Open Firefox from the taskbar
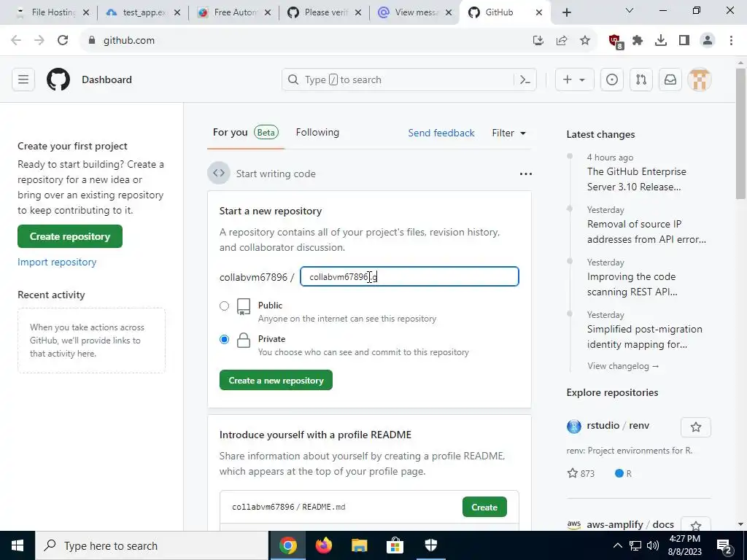Image resolution: width=747 pixels, height=560 pixels. coord(324,545)
